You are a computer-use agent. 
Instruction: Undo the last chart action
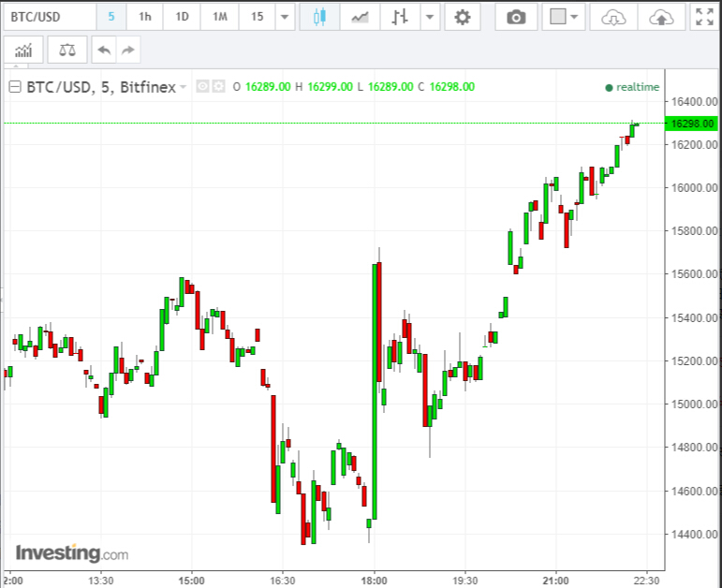pyautogui.click(x=103, y=51)
